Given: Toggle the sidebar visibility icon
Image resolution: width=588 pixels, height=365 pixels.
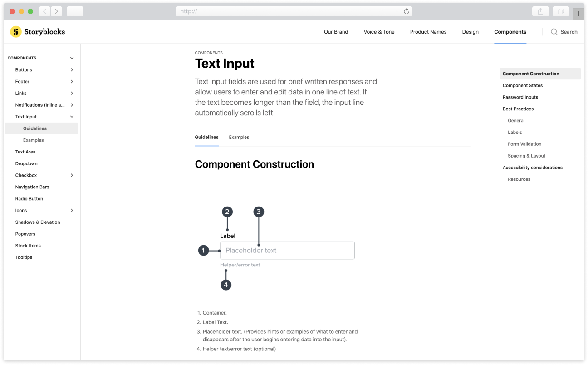Looking at the screenshot, I should (x=74, y=11).
